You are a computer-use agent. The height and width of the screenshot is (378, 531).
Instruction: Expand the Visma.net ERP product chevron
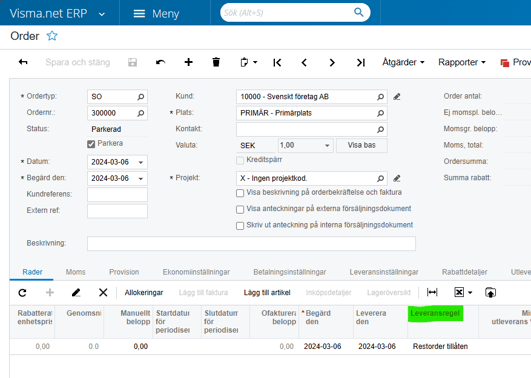[102, 14]
